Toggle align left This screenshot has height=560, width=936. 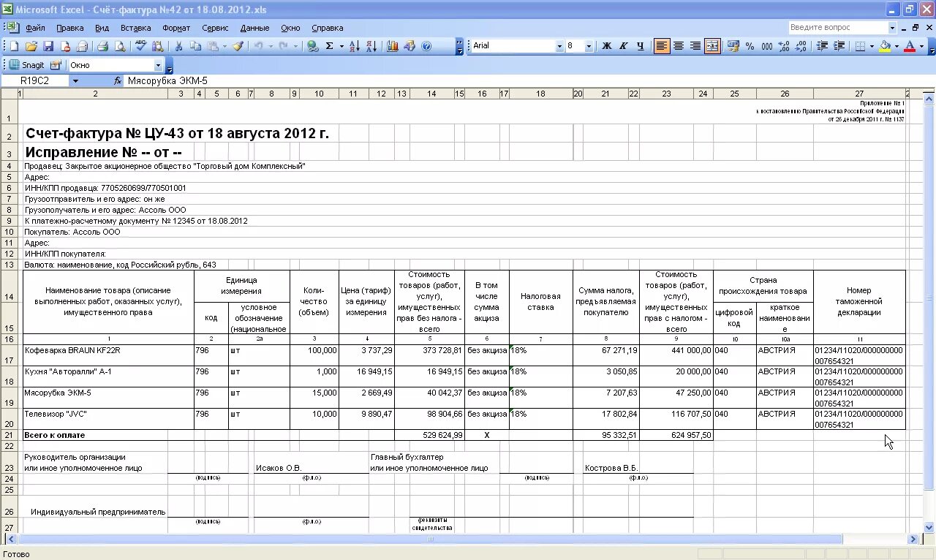[x=662, y=46]
